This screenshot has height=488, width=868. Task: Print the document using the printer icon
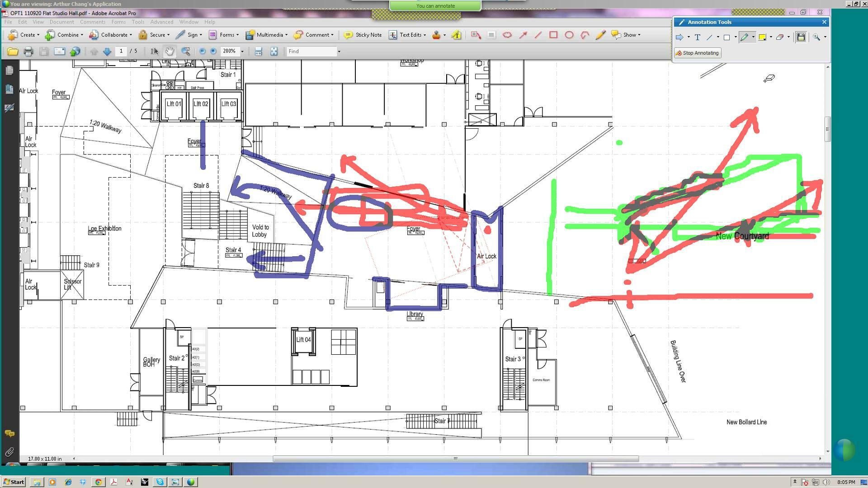click(x=28, y=52)
